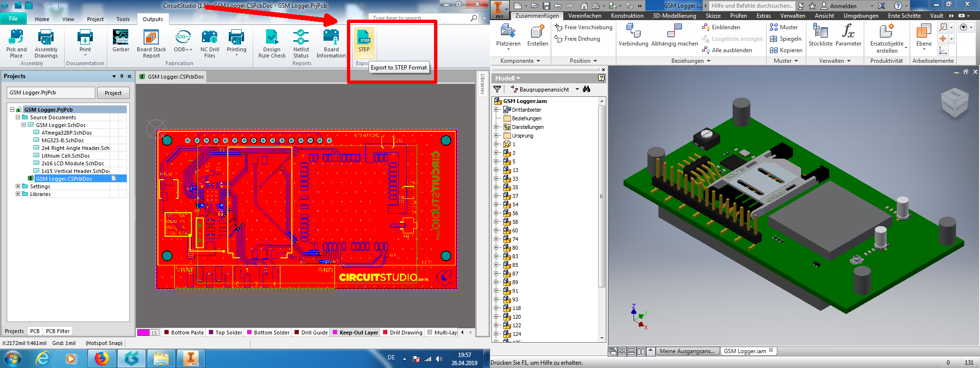Export PCB to STEP format
Image resolution: width=980 pixels, height=368 pixels.
[x=364, y=42]
